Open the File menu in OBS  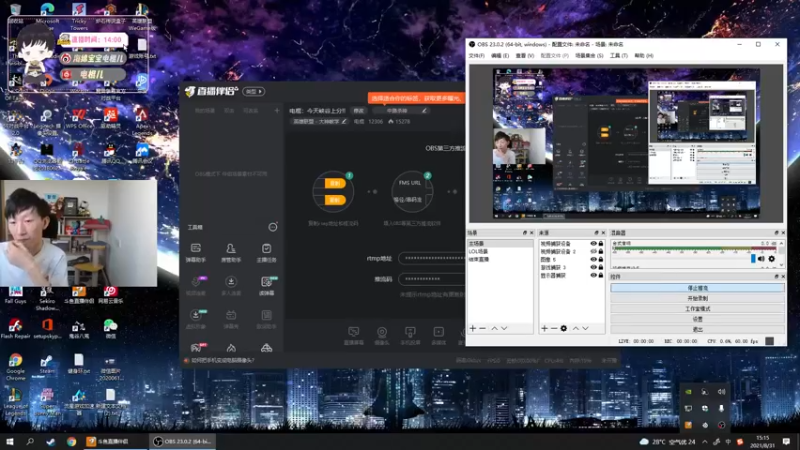[x=477, y=56]
